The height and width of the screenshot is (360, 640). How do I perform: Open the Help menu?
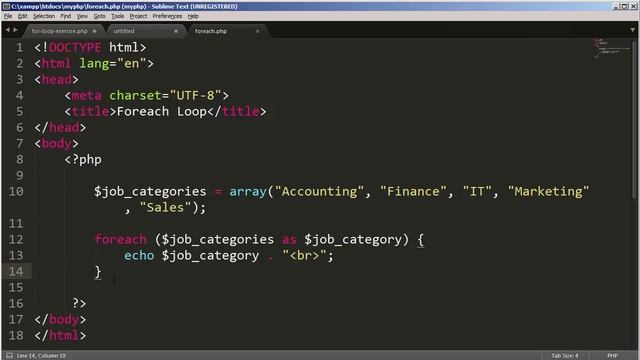pyautogui.click(x=193, y=16)
